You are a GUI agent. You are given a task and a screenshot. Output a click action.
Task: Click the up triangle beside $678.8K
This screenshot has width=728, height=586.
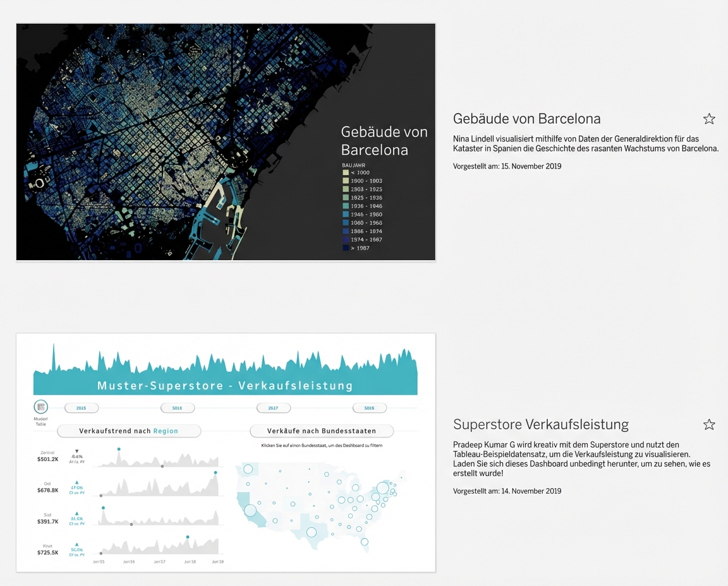[77, 482]
